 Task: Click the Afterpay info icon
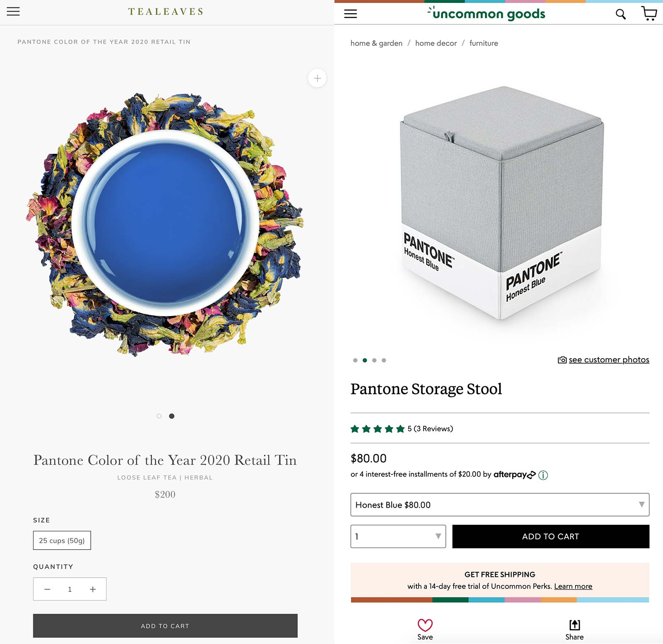pos(543,475)
